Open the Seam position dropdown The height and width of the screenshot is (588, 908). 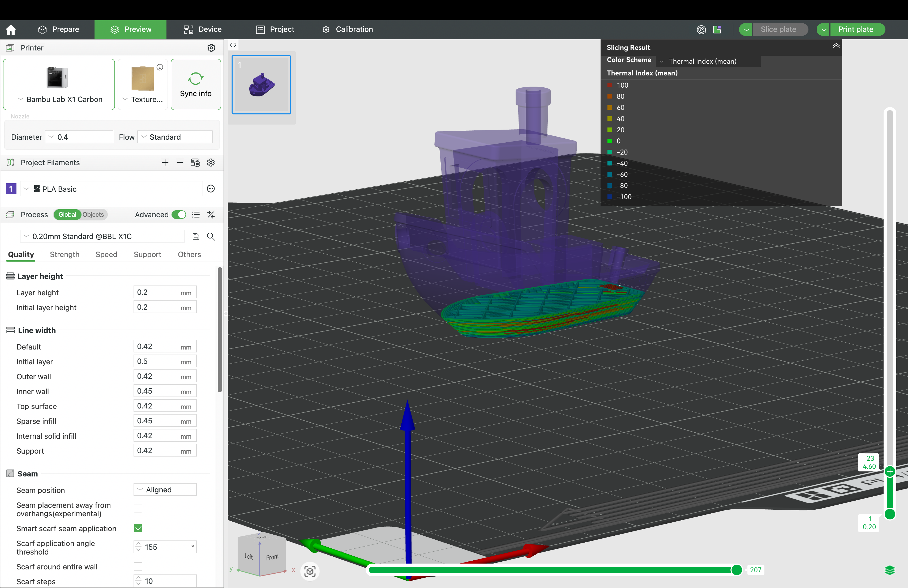[165, 489]
